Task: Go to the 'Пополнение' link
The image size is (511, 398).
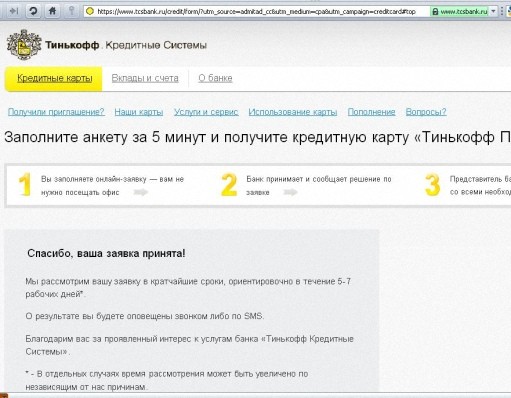Action: point(371,112)
